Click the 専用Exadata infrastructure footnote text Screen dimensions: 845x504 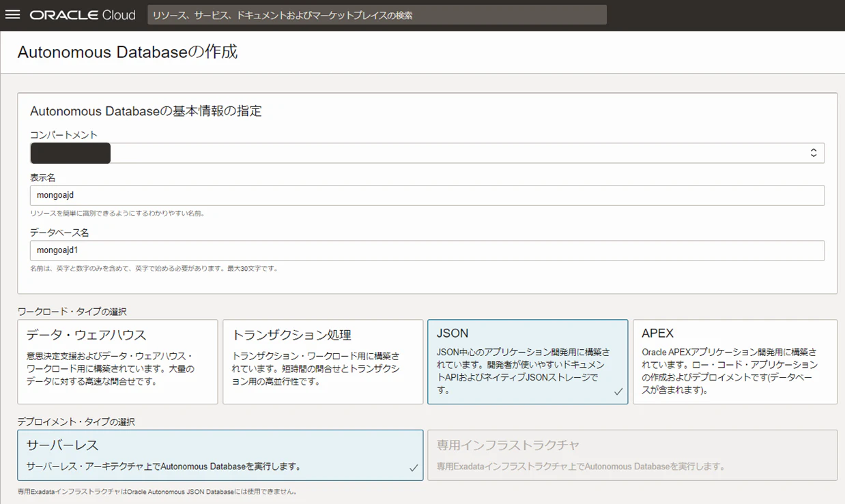click(157, 491)
